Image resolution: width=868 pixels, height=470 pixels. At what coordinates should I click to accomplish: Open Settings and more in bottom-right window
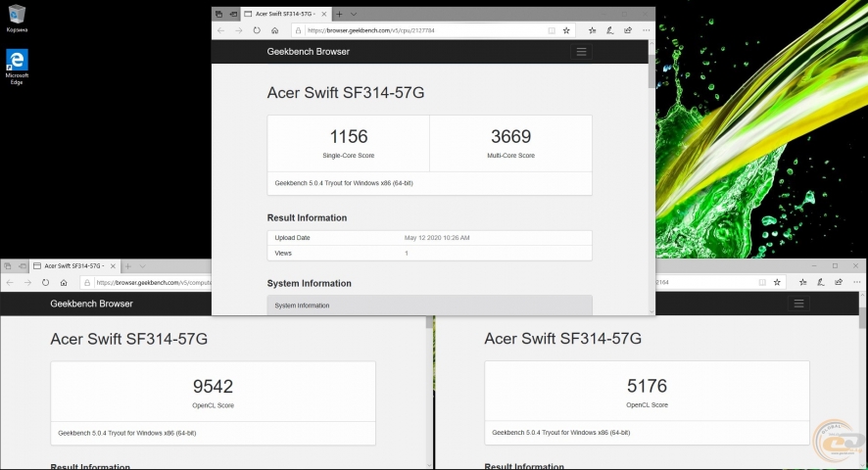coord(857,282)
